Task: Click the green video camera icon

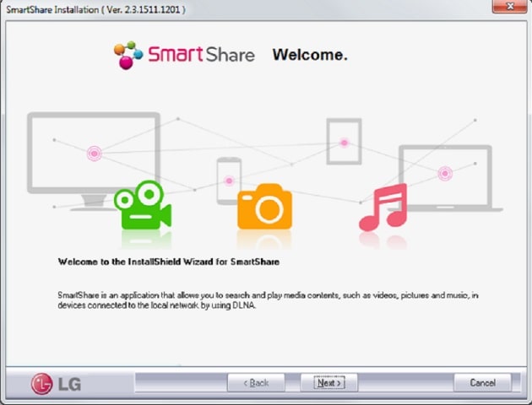Action: point(143,205)
